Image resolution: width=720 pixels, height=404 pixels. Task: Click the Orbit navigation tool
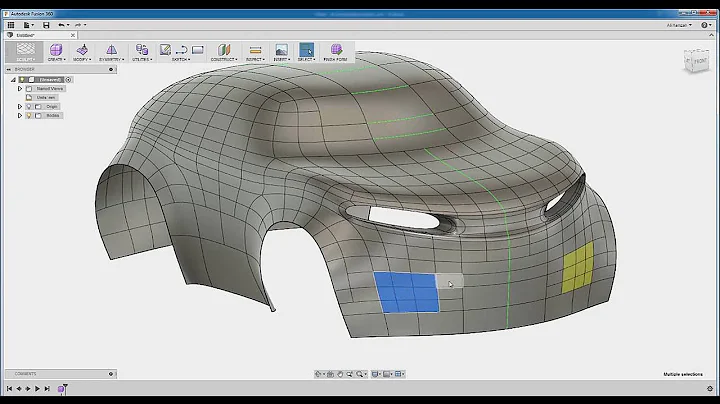[318, 374]
